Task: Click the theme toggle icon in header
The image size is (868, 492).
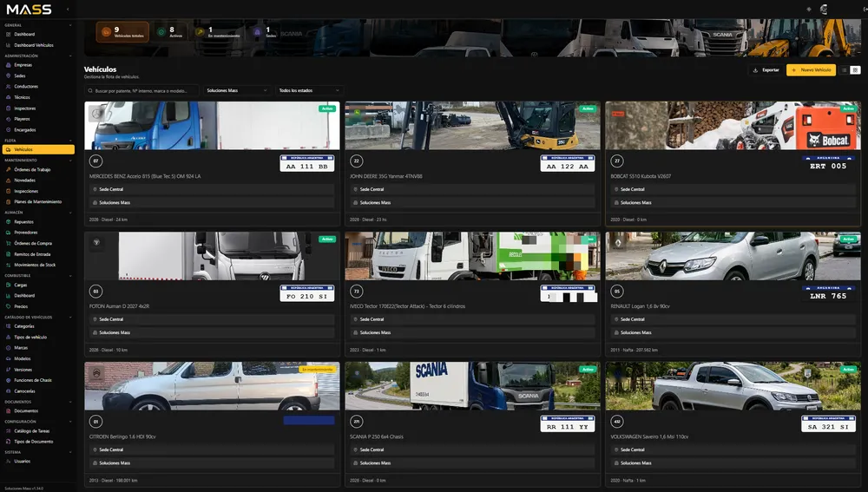Action: (x=809, y=10)
